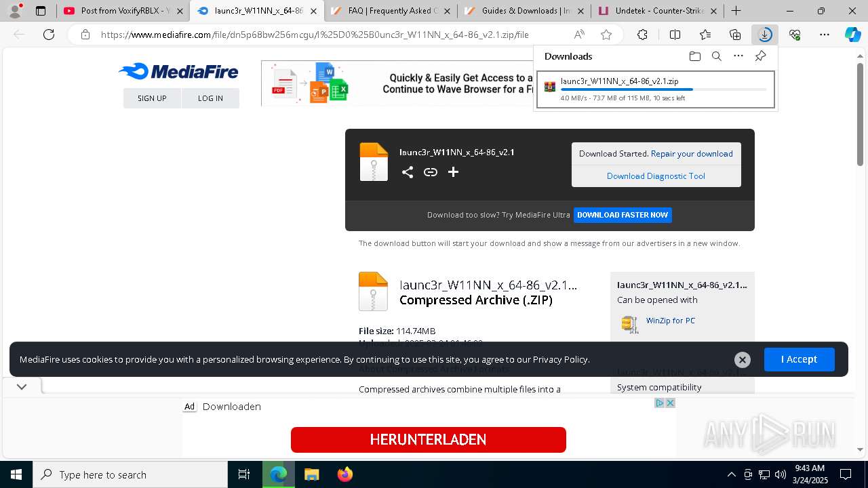The height and width of the screenshot is (488, 868).
Task: Open File Explorer from taskbar
Action: (311, 474)
